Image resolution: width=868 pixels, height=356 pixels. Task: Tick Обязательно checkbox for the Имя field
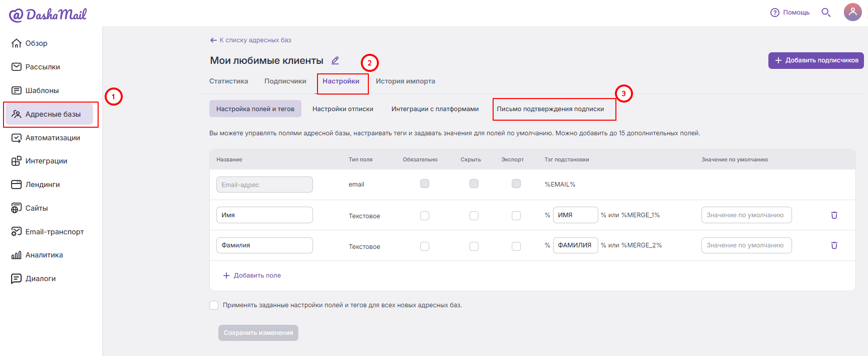pyautogui.click(x=425, y=216)
